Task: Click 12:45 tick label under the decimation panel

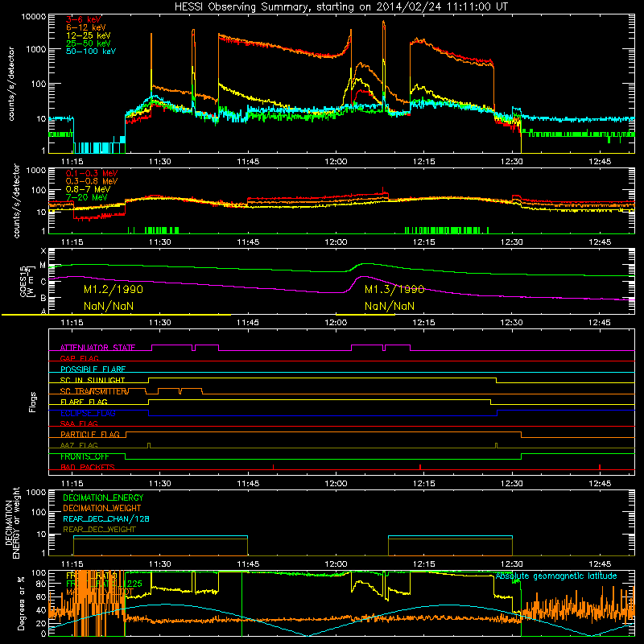Action: click(600, 564)
